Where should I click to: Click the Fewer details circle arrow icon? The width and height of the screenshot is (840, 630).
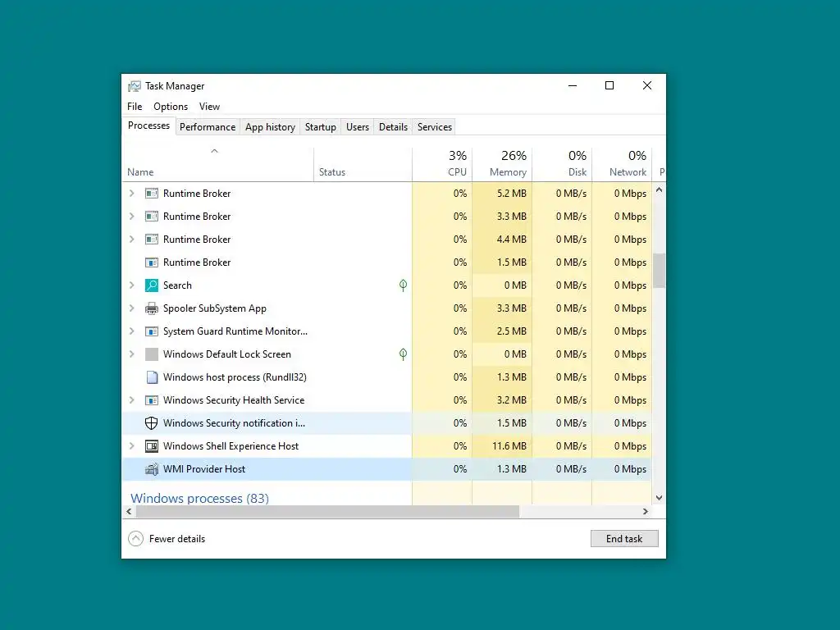(x=136, y=538)
